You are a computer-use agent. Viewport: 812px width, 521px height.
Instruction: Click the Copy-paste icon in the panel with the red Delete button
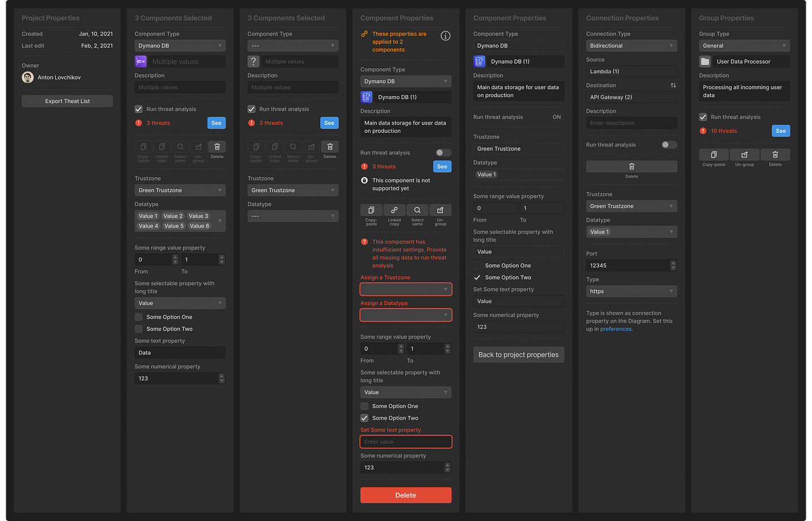[371, 210]
